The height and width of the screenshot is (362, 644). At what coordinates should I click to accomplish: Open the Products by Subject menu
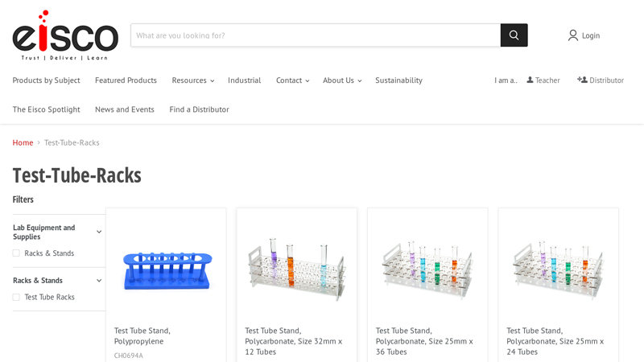click(x=46, y=80)
